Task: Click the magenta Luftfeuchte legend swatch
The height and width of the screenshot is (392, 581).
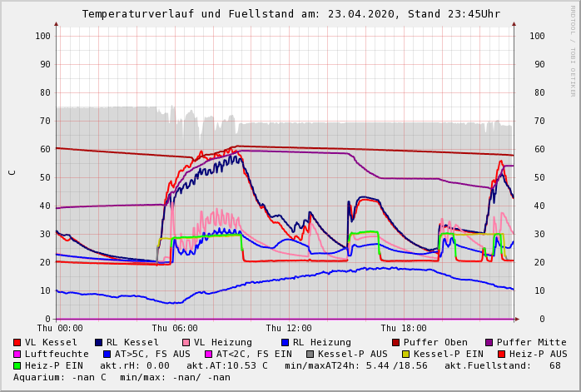Action: click(x=17, y=354)
